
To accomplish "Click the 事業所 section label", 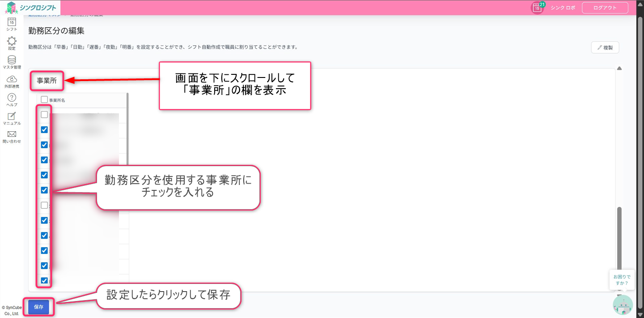I will (x=47, y=81).
